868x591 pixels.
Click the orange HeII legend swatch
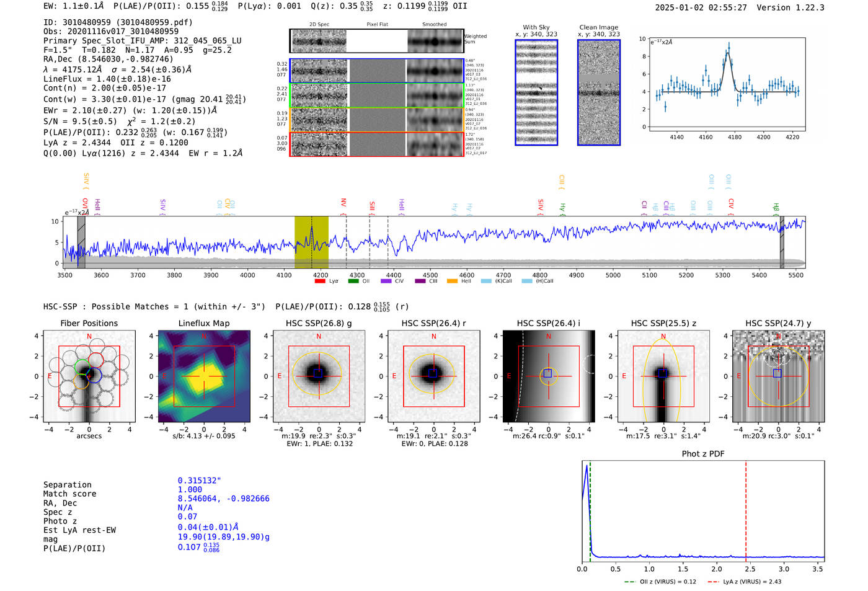[x=453, y=281]
